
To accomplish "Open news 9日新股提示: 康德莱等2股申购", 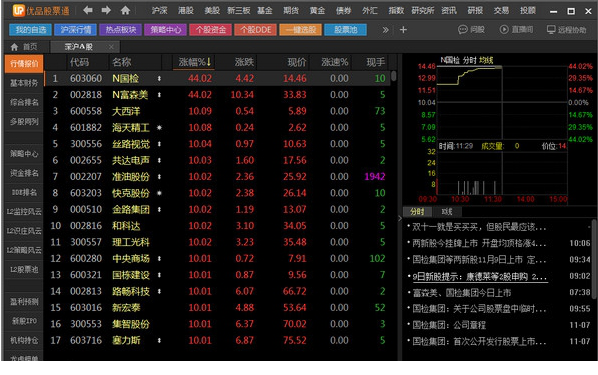I will tap(480, 277).
